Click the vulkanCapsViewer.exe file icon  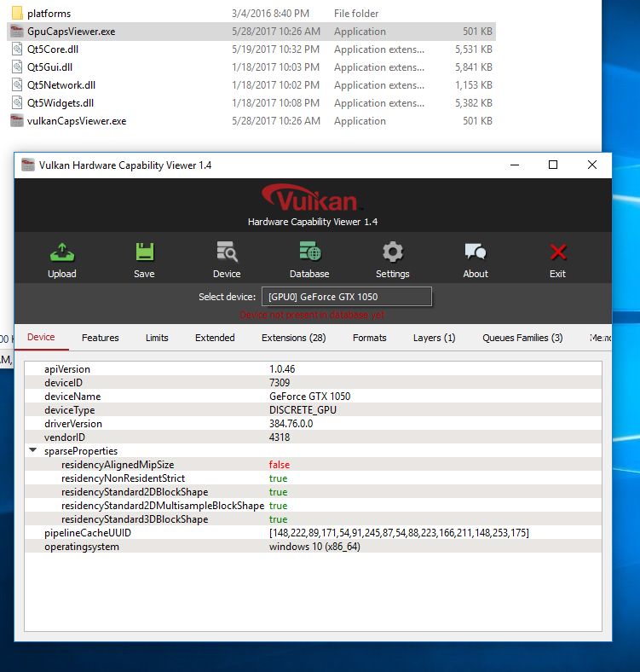pos(17,121)
